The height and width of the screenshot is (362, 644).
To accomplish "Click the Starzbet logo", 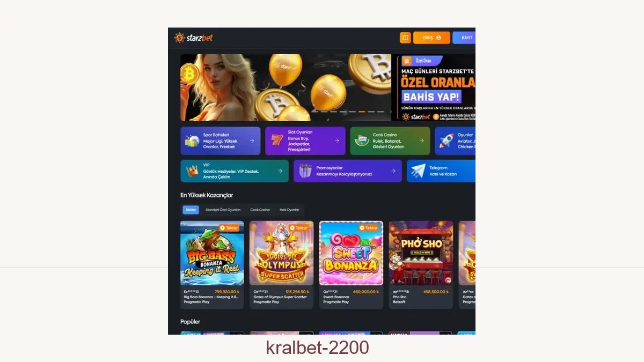I will 193,38.
